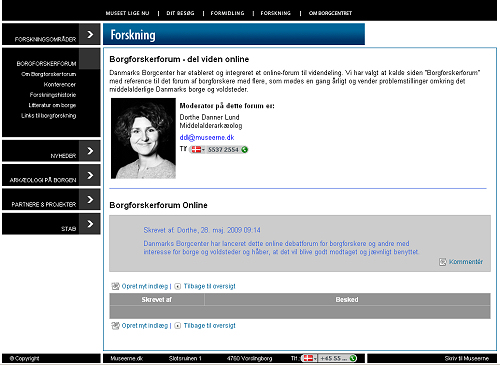Expand Forskningsområder sidebar arrow
Image resolution: width=500 pixels, height=365 pixels.
pos(90,34)
